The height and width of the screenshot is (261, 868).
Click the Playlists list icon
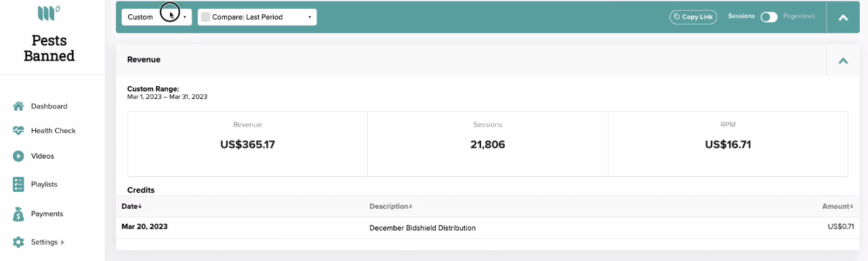click(18, 184)
